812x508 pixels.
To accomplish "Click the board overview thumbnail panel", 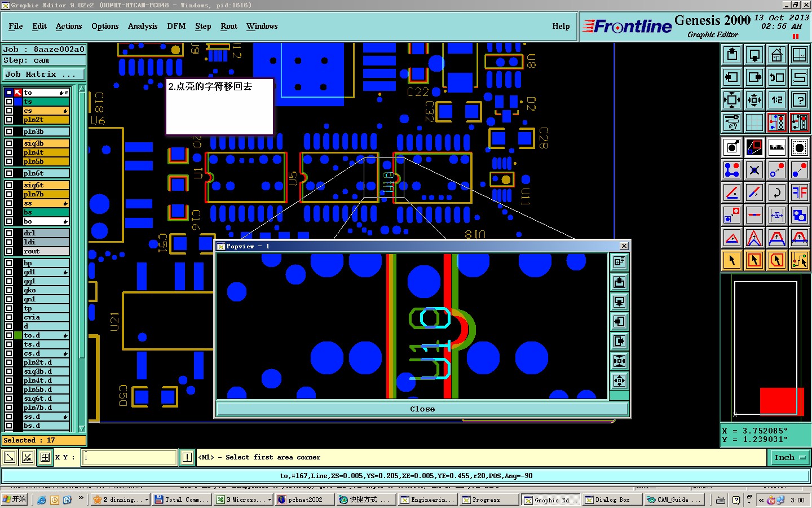I will coord(766,347).
